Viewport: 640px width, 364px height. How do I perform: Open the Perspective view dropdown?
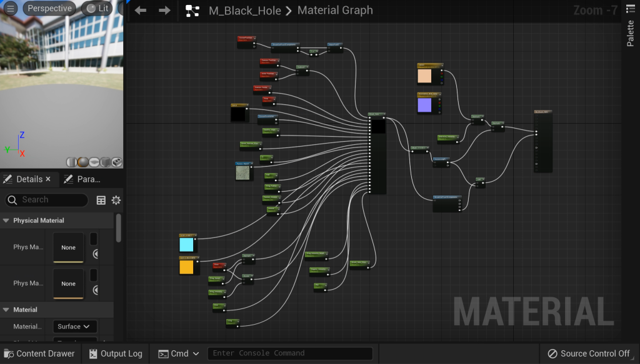pos(49,9)
